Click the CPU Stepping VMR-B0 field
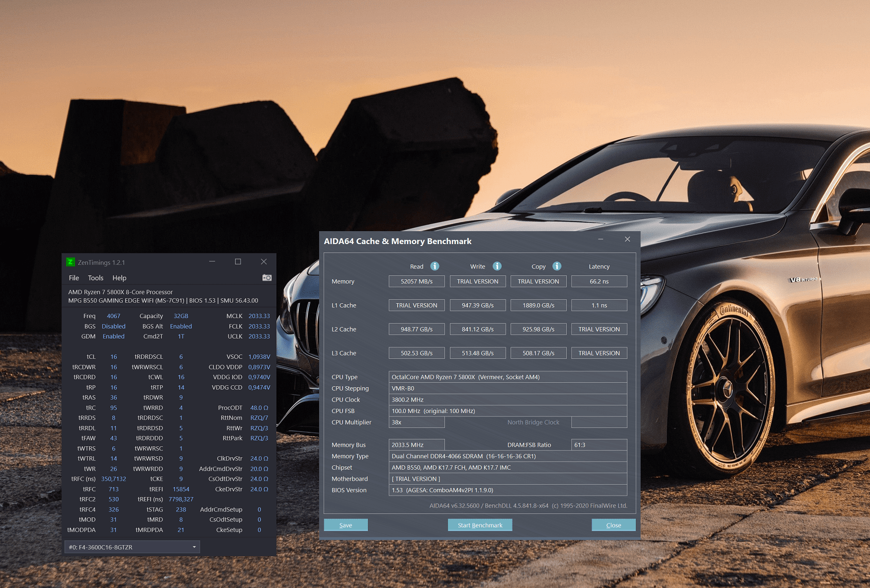Image resolution: width=870 pixels, height=588 pixels. [508, 388]
